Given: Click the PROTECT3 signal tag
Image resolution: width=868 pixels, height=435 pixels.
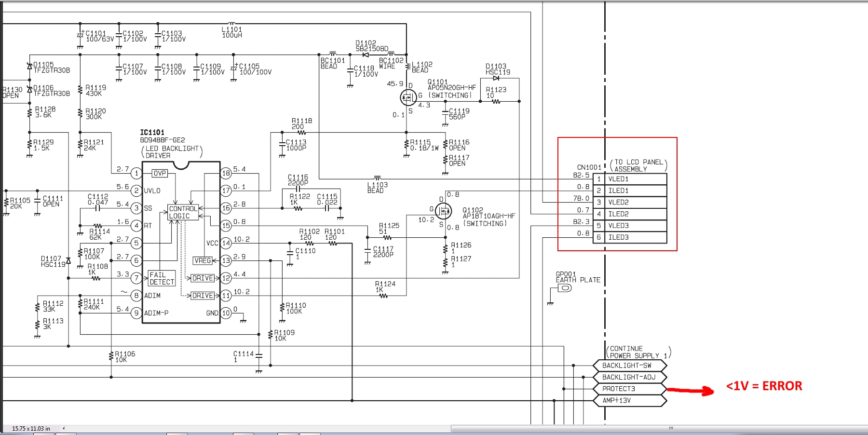Looking at the screenshot, I should (629, 389).
